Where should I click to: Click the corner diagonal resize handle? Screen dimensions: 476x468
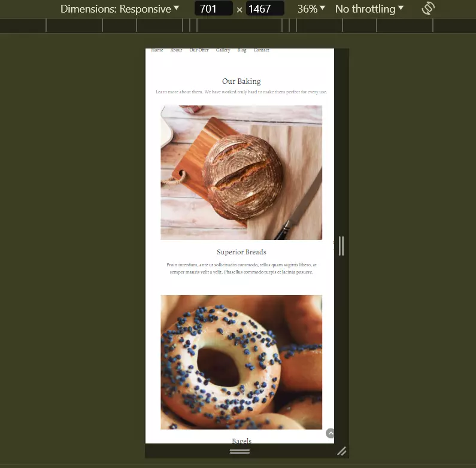(x=341, y=451)
